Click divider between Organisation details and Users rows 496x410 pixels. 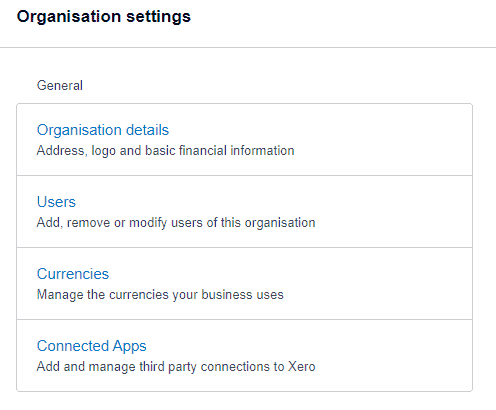(x=245, y=175)
